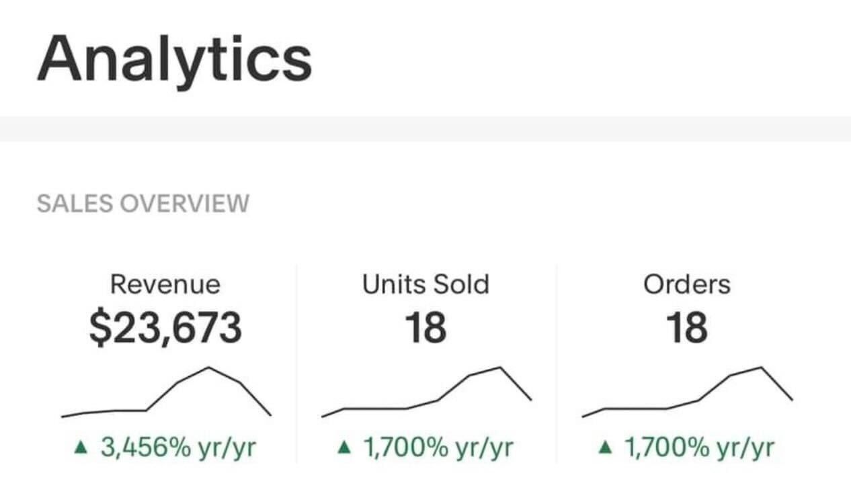Click the $23,673 revenue figure
Viewport: 851px width, 504px height.
pos(165,329)
